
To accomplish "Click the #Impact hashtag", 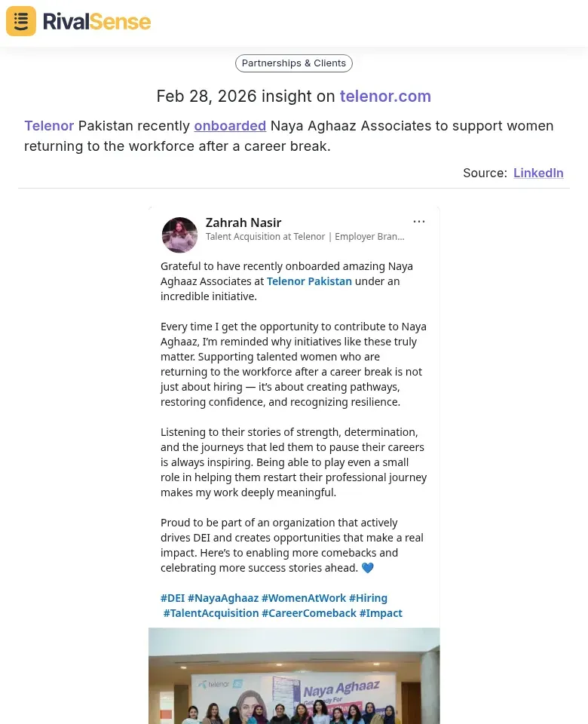I will pyautogui.click(x=381, y=613).
